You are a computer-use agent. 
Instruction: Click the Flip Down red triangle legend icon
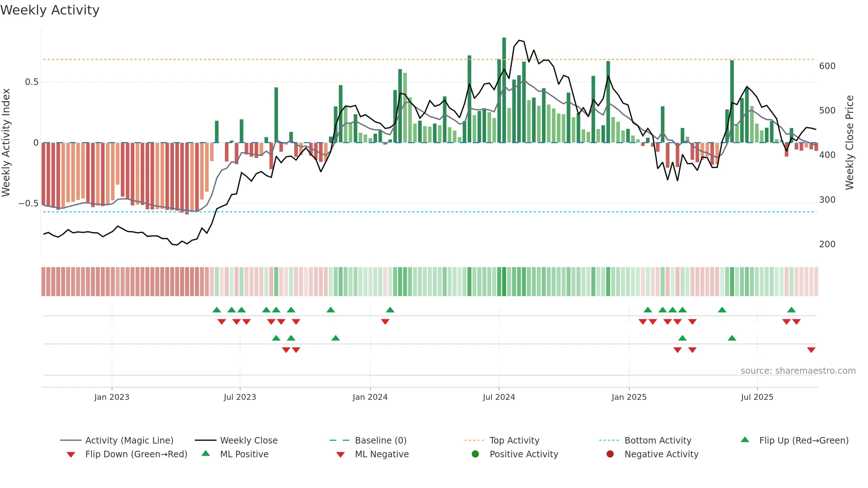(x=71, y=454)
